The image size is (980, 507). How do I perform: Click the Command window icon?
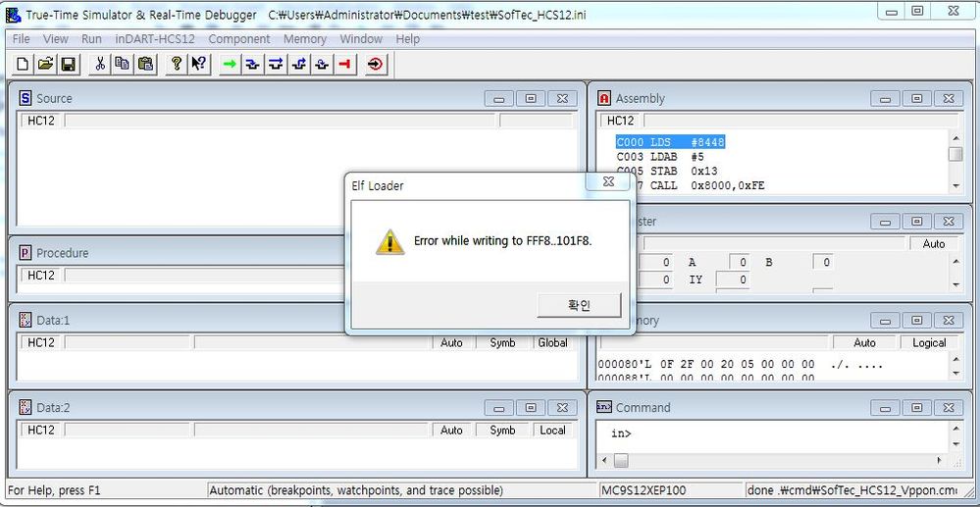[604, 407]
